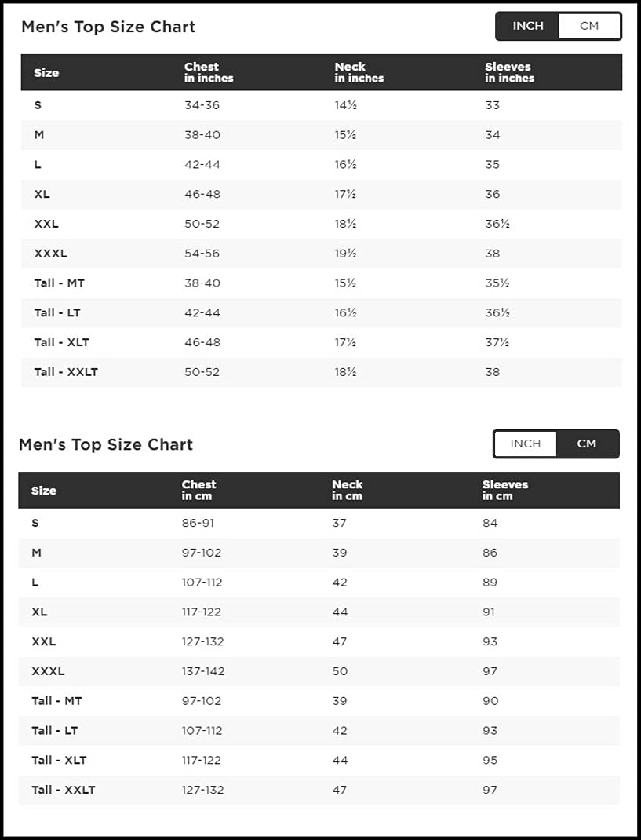Select the XXXL row in the inch chart
Image resolution: width=641 pixels, height=840 pixels.
[322, 254]
